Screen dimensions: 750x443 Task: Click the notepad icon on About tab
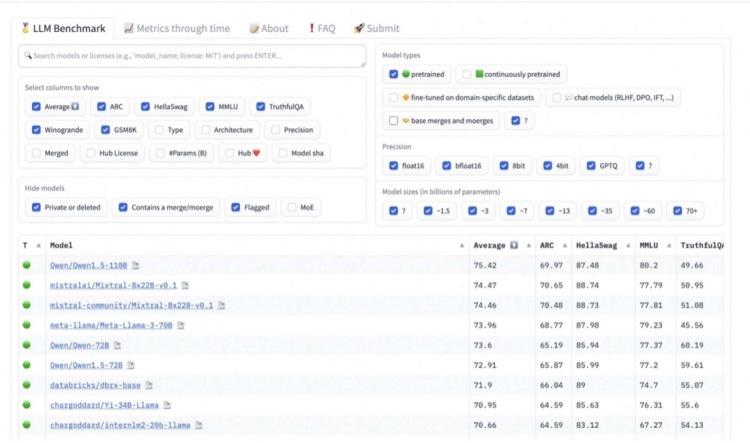click(254, 29)
